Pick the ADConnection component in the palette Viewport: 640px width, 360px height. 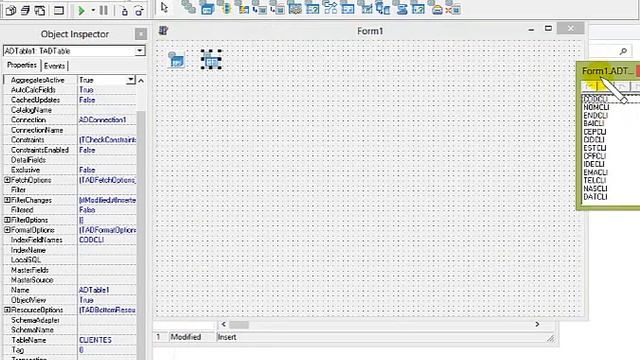click(207, 7)
